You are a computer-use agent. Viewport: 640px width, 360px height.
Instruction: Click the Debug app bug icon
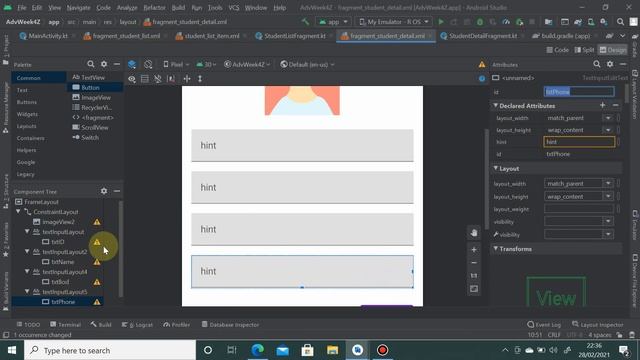tap(480, 22)
